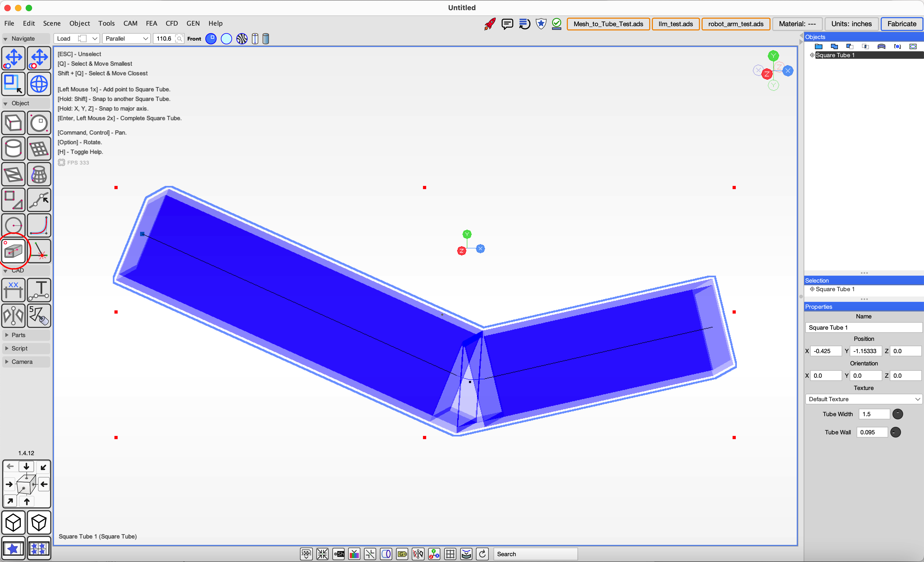Screen dimensions: 924x562
Task: Select the Cube object tool
Action: 13,123
